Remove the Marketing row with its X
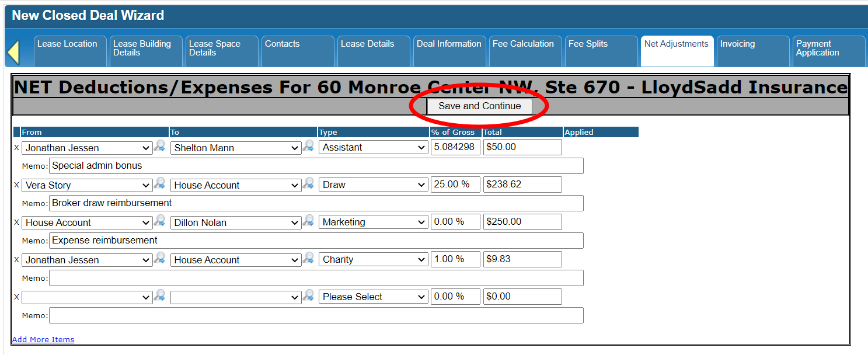 [x=16, y=222]
